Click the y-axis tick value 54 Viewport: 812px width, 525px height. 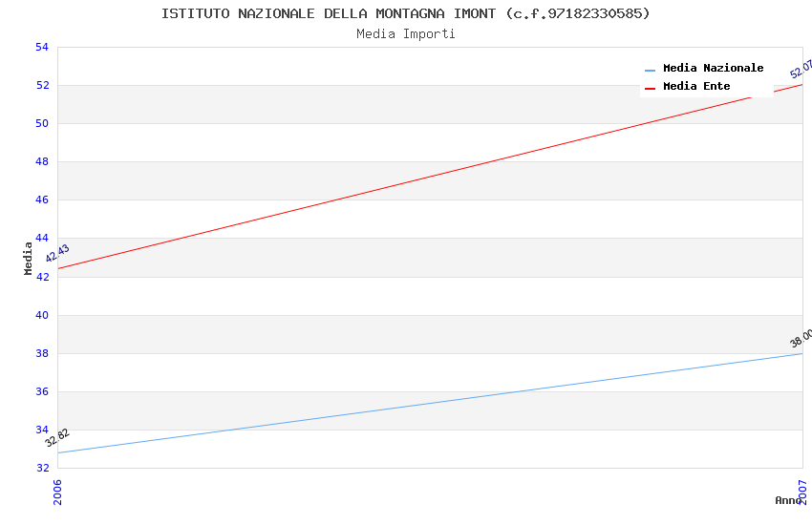[x=42, y=47]
